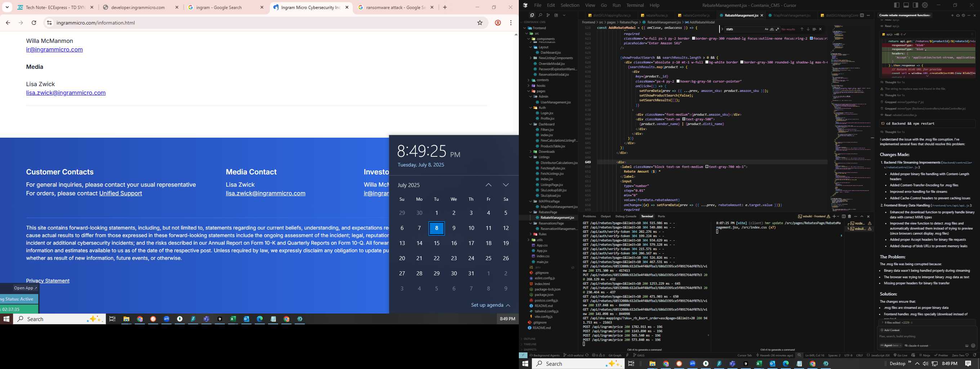Open the Explorer view in Cursor
This screenshot has height=369, width=980.
[532, 15]
